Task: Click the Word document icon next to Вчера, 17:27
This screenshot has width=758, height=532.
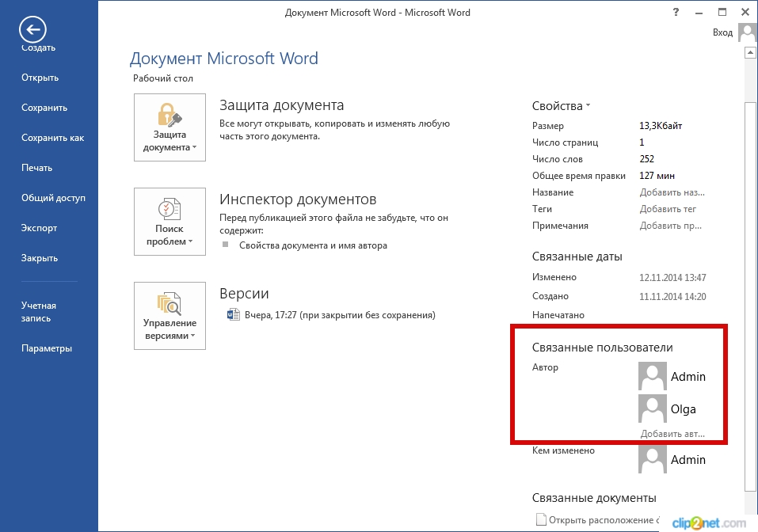Action: [234, 315]
